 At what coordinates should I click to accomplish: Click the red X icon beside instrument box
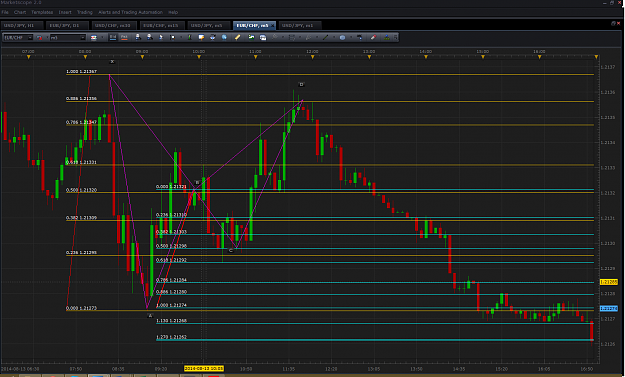click(39, 37)
